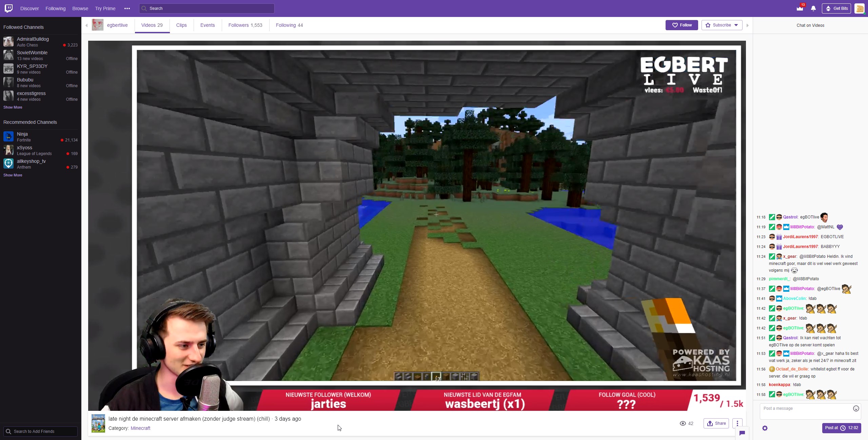868x440 pixels.
Task: Show more followed channels
Action: point(13,107)
